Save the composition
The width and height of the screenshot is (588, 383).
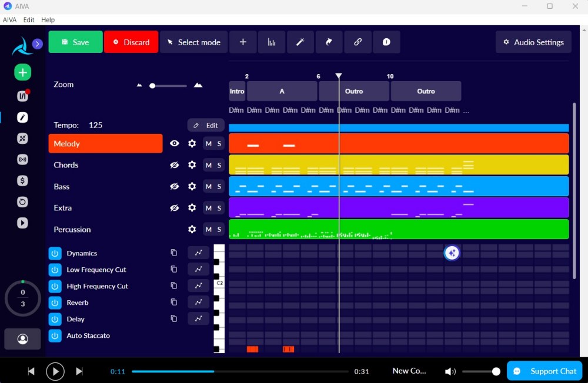75,42
